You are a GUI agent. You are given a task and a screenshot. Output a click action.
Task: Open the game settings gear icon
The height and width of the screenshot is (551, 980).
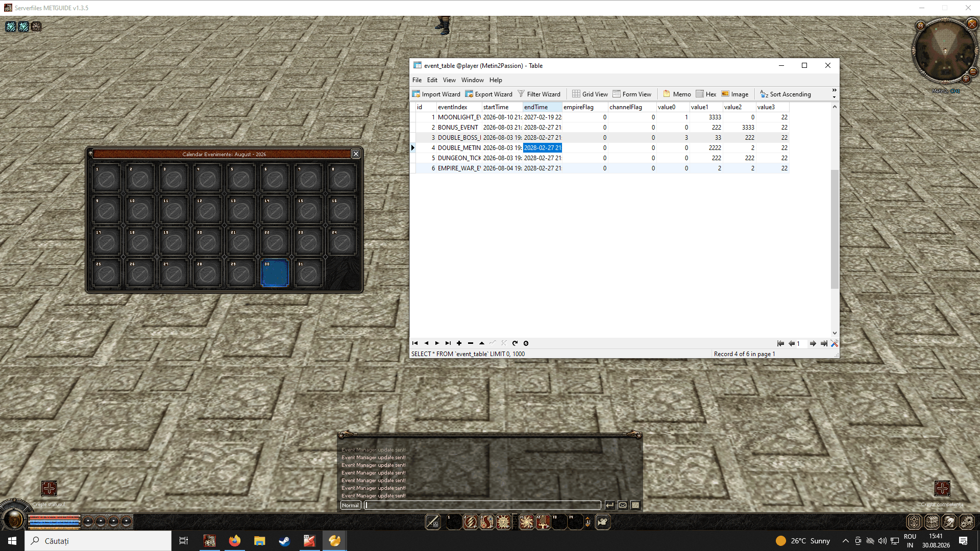967,521
